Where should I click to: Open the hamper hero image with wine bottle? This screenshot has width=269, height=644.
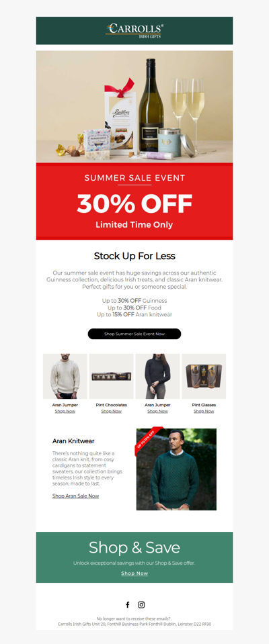point(134,107)
